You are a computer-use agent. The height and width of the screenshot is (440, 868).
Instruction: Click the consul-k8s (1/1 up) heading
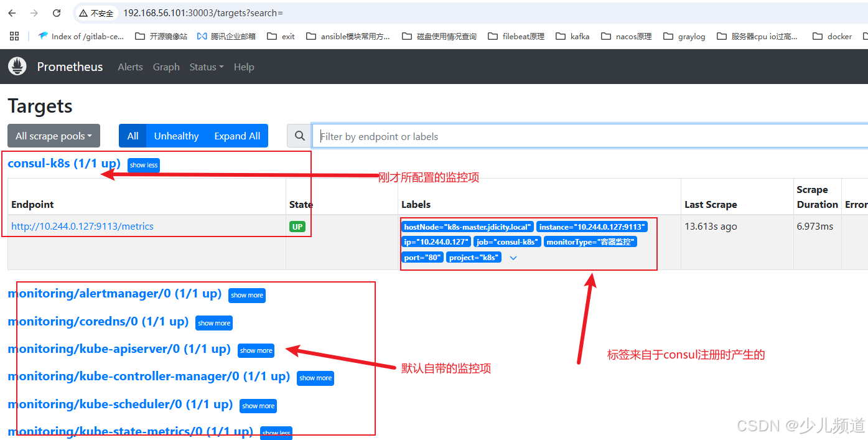click(x=64, y=164)
